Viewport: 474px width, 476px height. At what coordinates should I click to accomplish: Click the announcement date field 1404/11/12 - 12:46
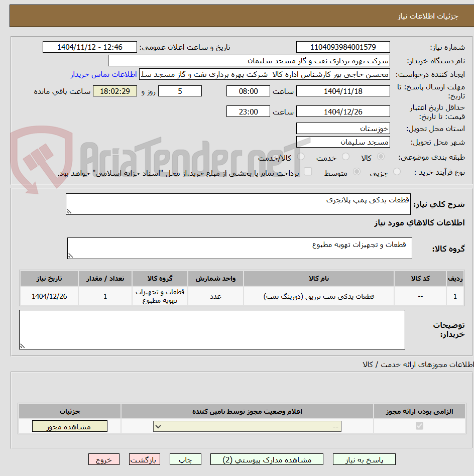click(89, 47)
